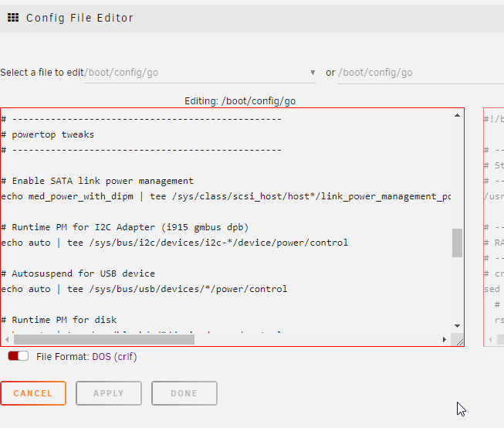The image size is (504, 428).
Task: Click the 'Runtime PM for I2C Adapter' comment
Action: click(125, 227)
